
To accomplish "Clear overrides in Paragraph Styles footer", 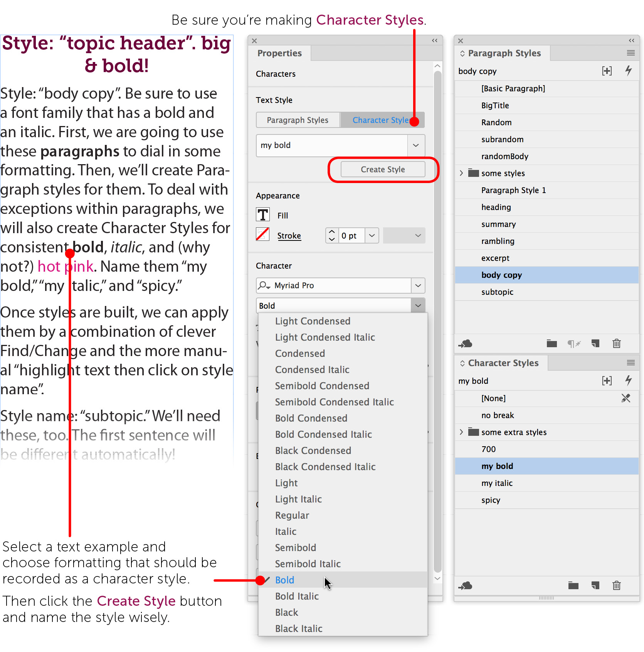I will tap(574, 343).
